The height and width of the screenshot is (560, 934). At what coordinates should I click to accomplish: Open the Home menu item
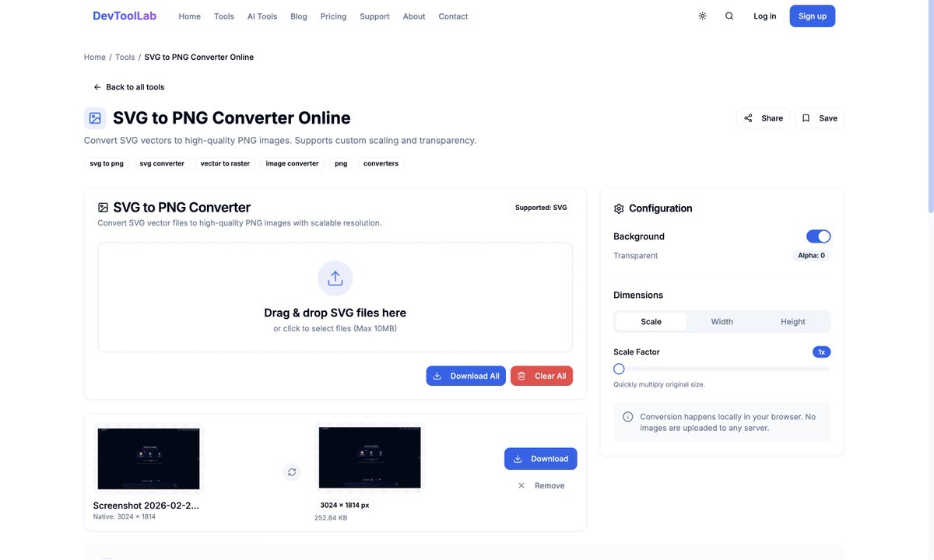coord(189,16)
